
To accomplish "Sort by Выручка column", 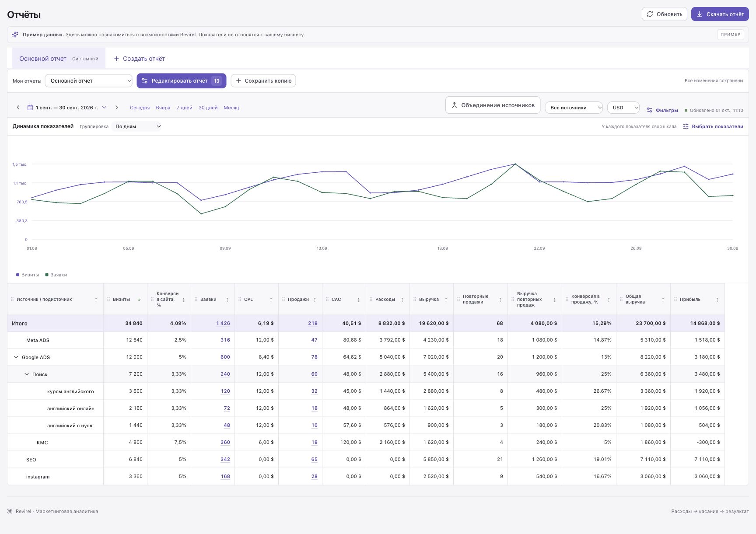I will pyautogui.click(x=446, y=300).
